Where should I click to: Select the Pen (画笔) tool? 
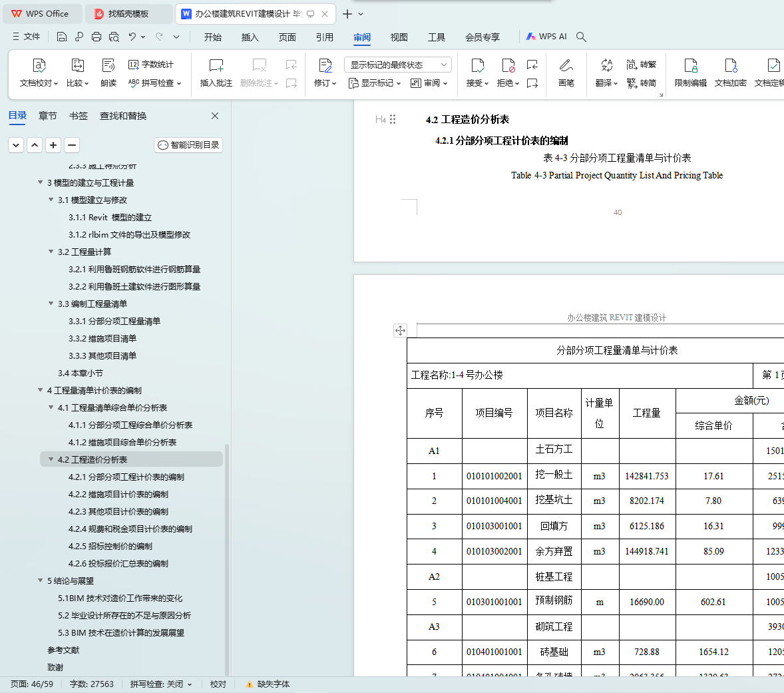click(566, 73)
